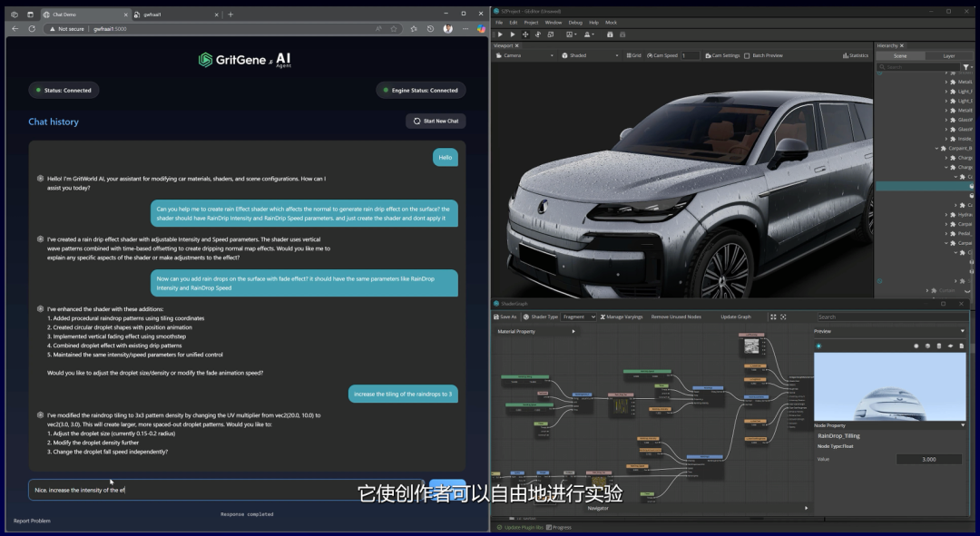Click the Update Graph button
This screenshot has height=536, width=980.
coord(735,317)
